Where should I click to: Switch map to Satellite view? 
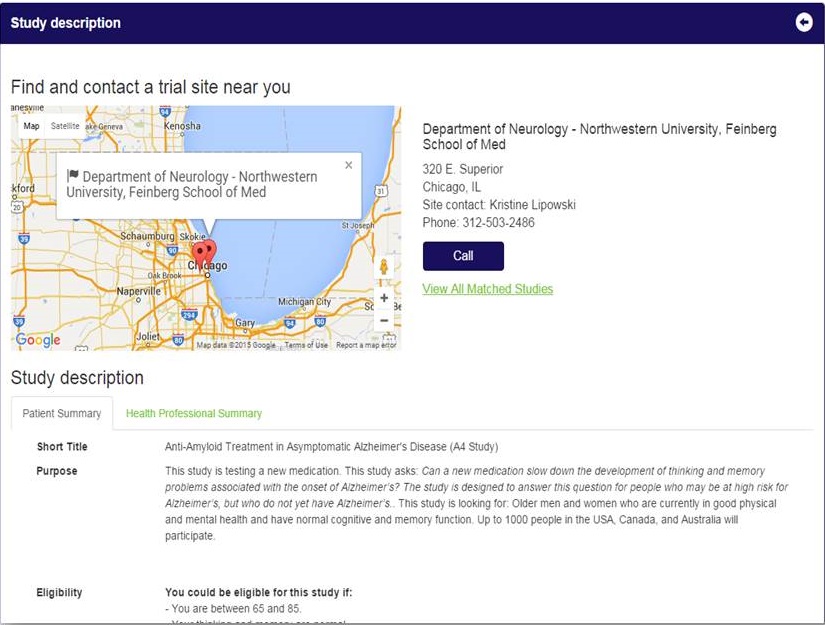point(65,126)
